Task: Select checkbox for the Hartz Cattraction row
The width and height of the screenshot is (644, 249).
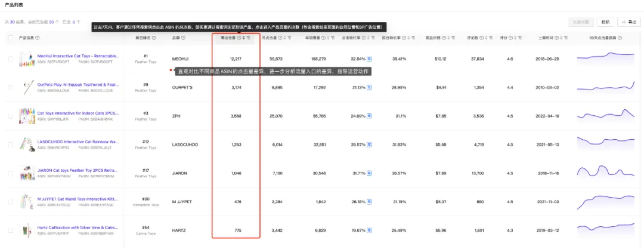Action: point(11,230)
